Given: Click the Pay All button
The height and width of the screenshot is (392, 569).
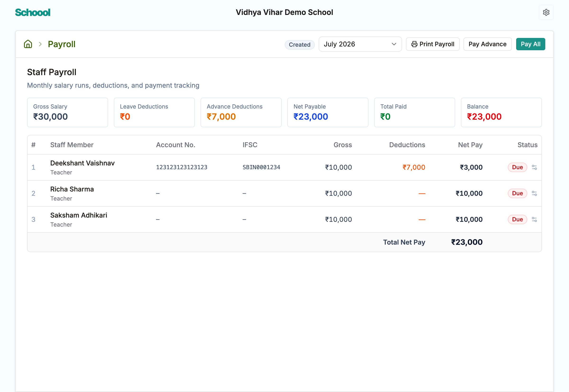Looking at the screenshot, I should tap(530, 44).
